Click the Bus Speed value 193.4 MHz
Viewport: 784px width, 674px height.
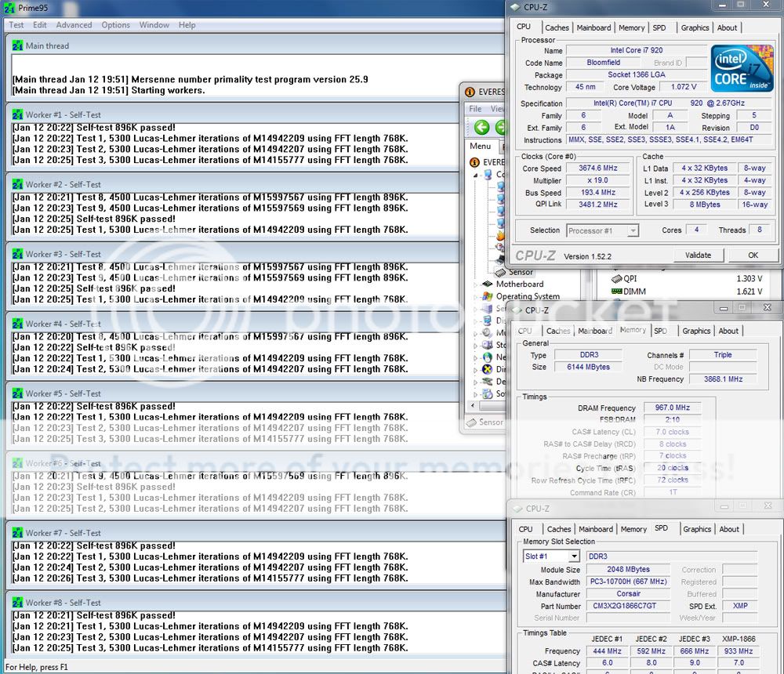tap(598, 193)
